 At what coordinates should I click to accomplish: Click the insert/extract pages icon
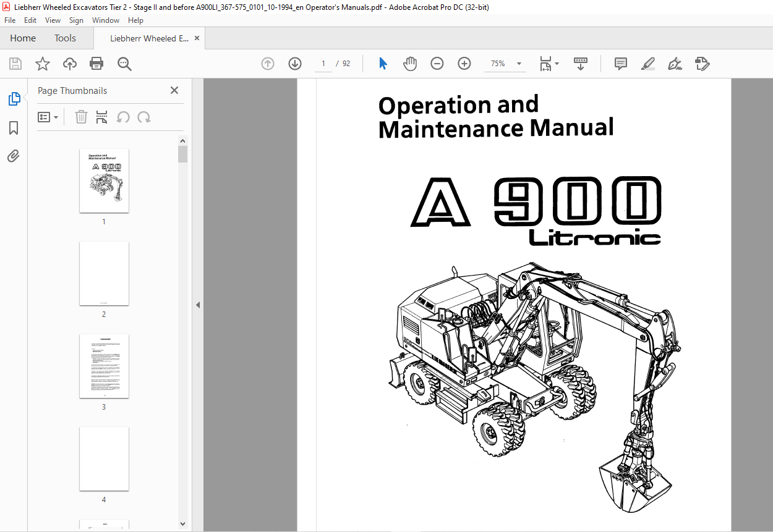tap(102, 117)
